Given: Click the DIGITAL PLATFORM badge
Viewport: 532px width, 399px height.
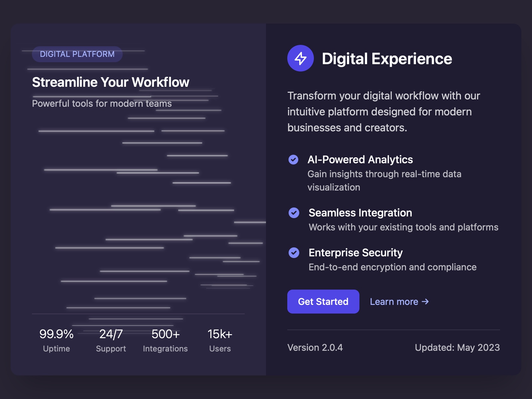Looking at the screenshot, I should [77, 54].
